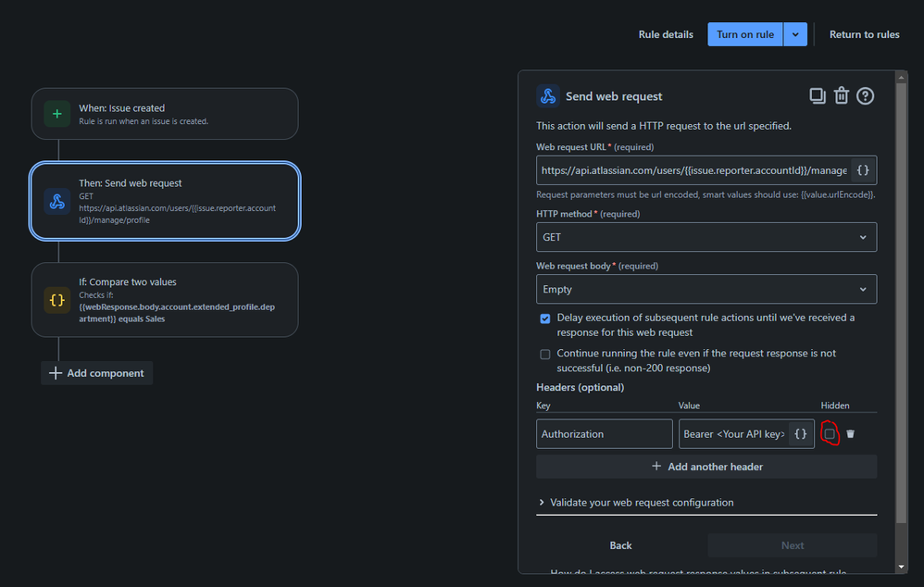Click the panel scrollbar up arrow

[901, 77]
